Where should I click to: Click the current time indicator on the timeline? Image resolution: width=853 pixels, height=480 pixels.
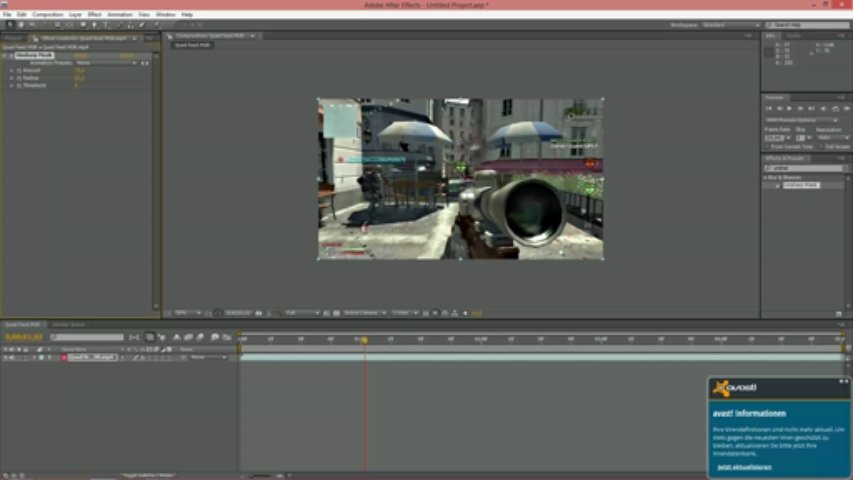tap(364, 340)
